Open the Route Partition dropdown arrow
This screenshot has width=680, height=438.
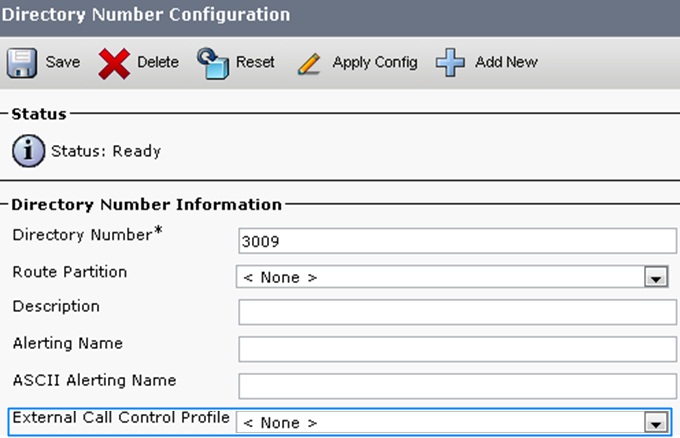pyautogui.click(x=656, y=277)
